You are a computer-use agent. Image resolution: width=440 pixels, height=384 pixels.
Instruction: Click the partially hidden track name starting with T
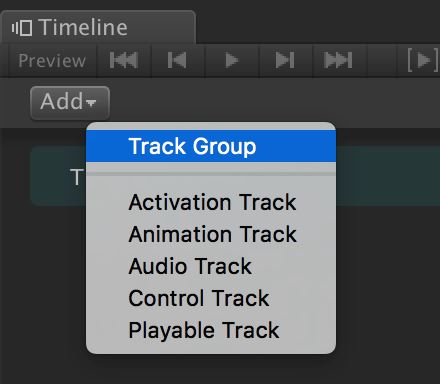coord(77,177)
